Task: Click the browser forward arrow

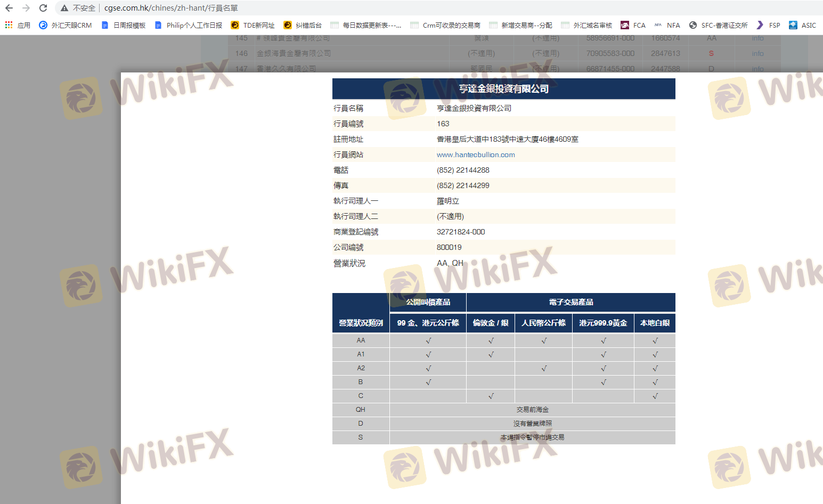Action: 26,8
